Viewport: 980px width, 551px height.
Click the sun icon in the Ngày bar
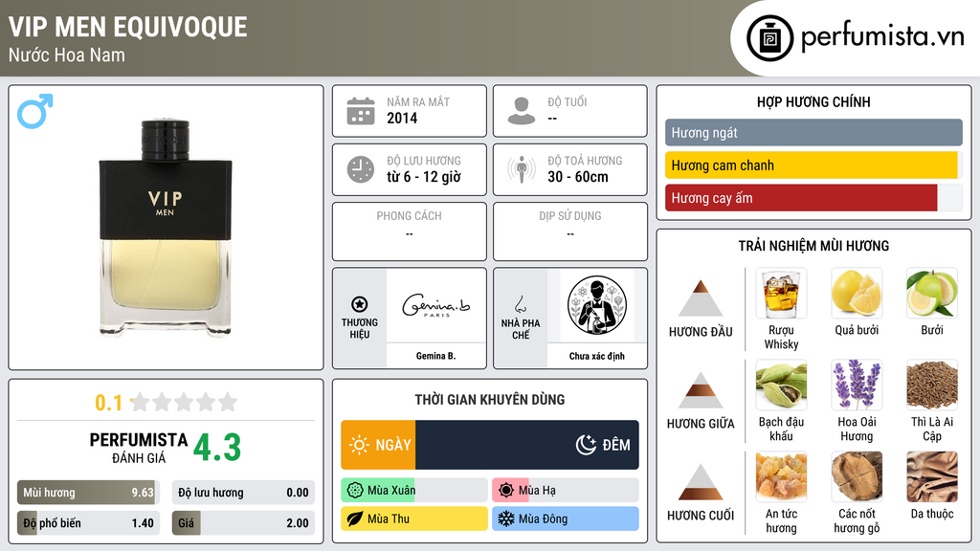[360, 445]
